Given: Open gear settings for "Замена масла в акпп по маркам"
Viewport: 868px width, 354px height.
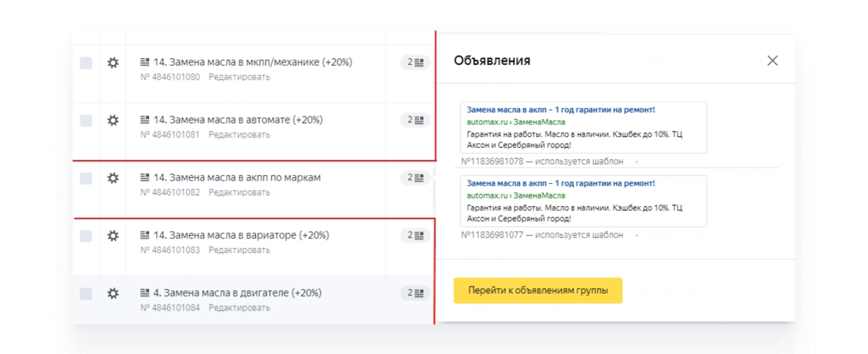Looking at the screenshot, I should [x=113, y=178].
